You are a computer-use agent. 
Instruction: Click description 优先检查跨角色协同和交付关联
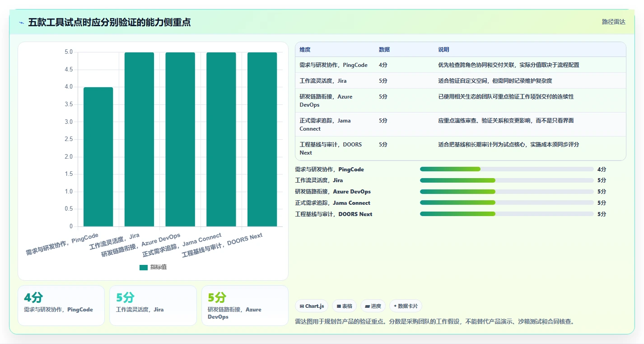coord(509,65)
